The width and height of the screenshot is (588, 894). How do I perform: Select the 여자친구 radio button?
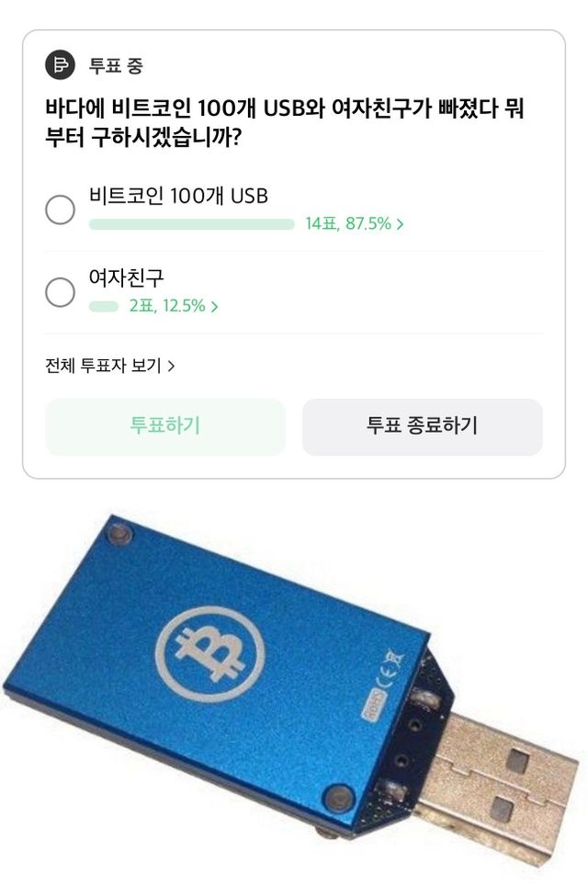point(60,292)
